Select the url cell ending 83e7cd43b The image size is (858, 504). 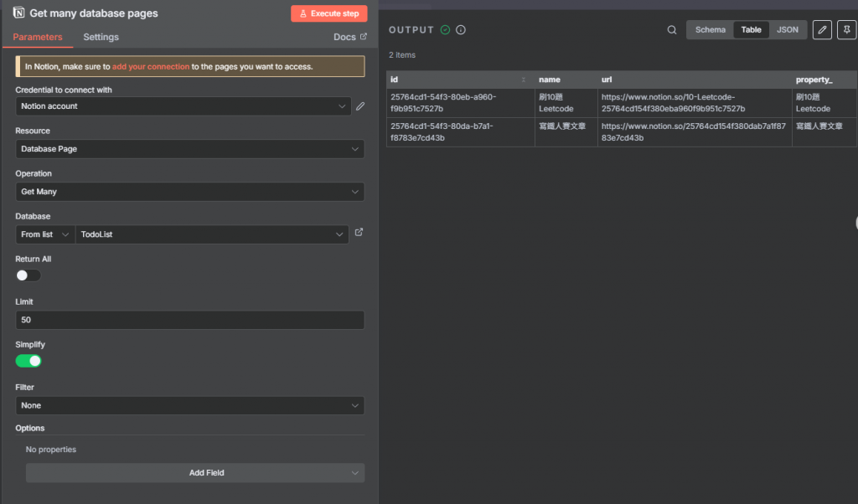pos(695,131)
